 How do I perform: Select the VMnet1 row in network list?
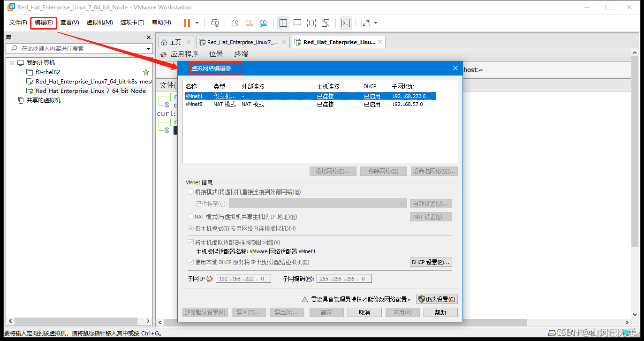click(x=310, y=96)
